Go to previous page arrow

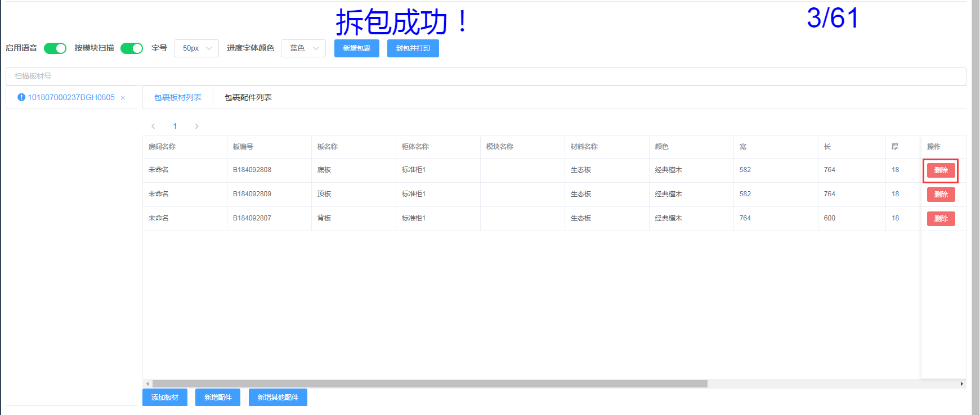[x=153, y=127]
